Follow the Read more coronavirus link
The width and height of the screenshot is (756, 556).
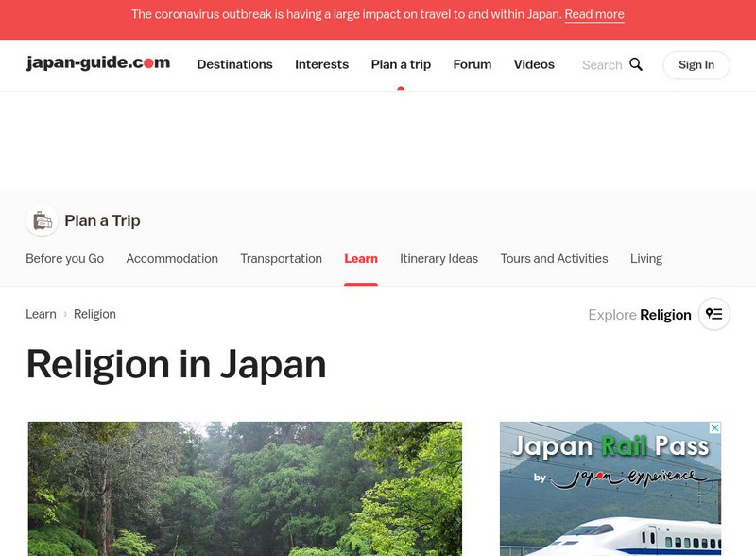click(594, 14)
